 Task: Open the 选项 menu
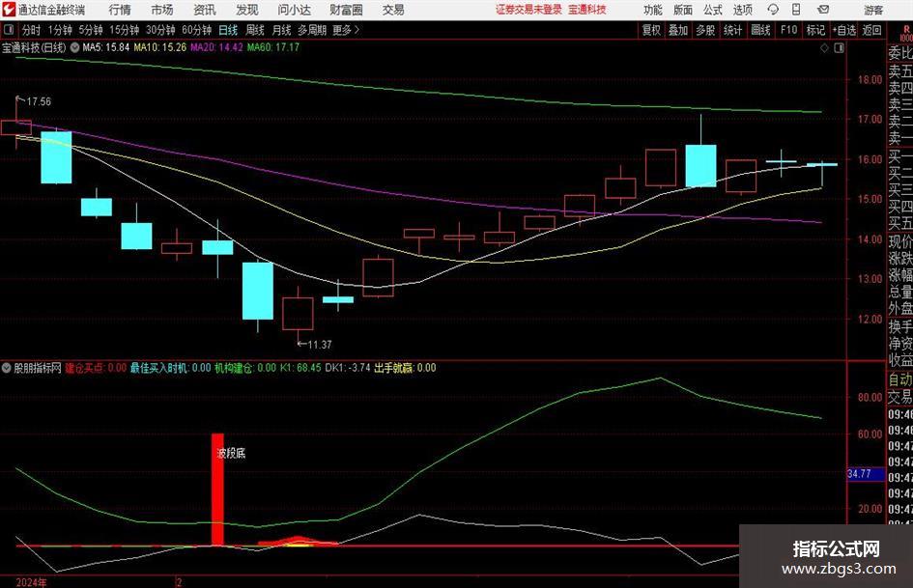[x=742, y=10]
